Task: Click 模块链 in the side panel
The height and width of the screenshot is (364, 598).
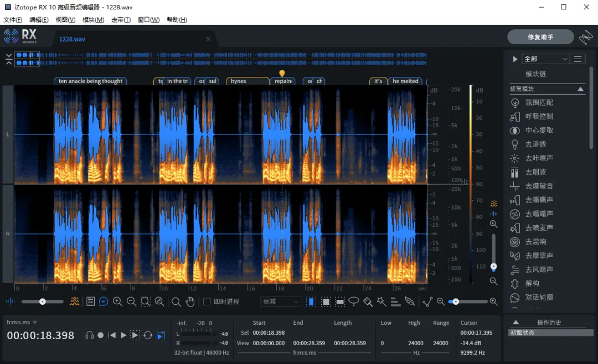Action: click(535, 74)
